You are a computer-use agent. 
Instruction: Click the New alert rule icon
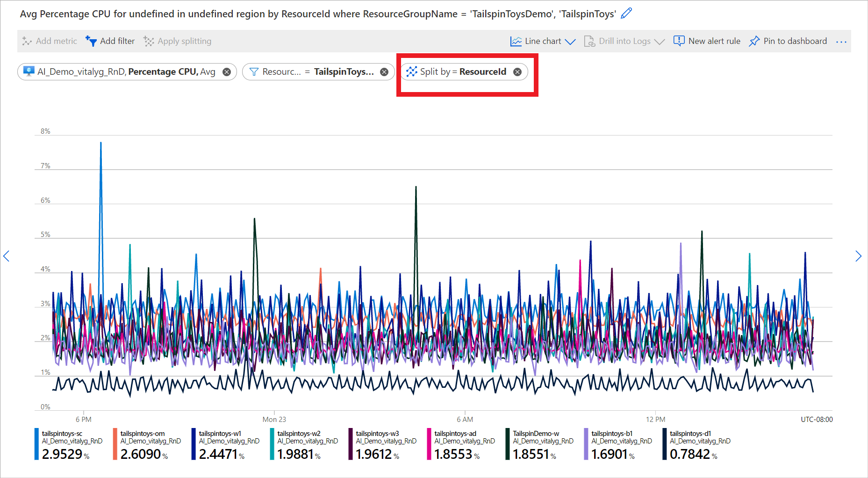(x=679, y=41)
